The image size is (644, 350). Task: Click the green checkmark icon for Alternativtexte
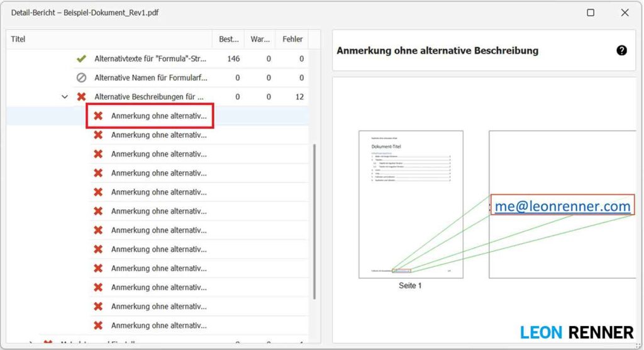pos(81,59)
